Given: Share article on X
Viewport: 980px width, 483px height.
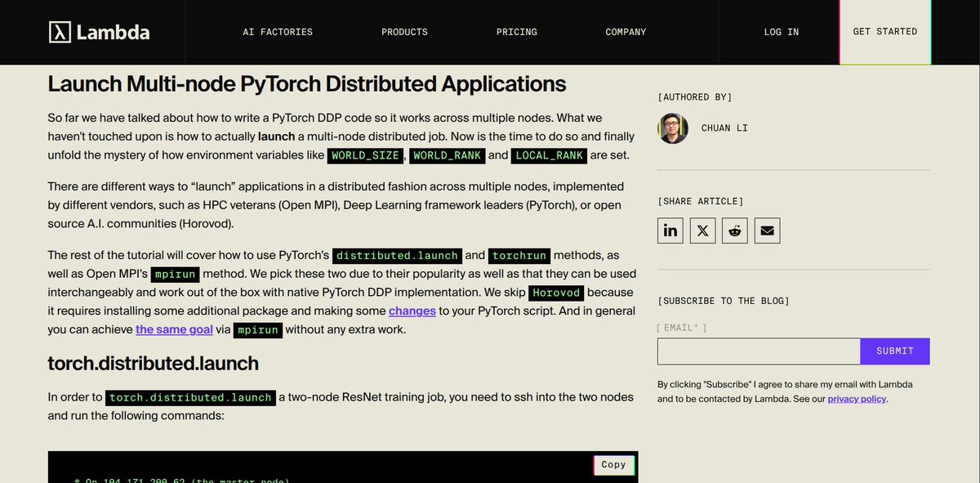Looking at the screenshot, I should [702, 230].
